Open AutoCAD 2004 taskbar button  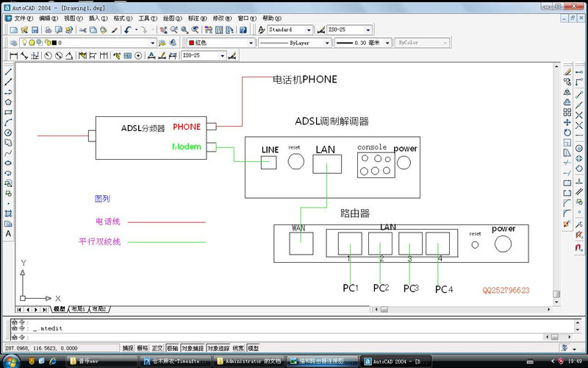point(397,361)
